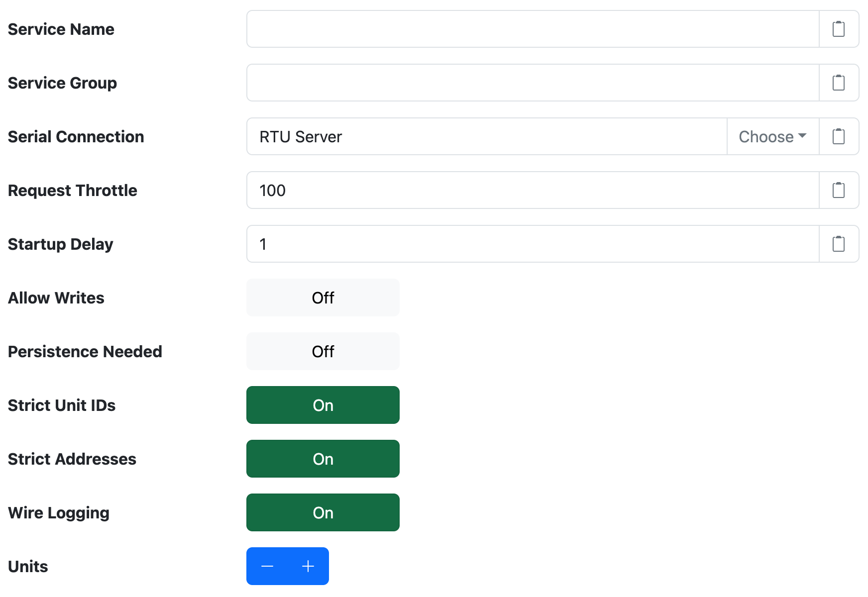Viewport: 868px width, 597px height.
Task: Enable the Allow Writes toggle
Action: (323, 298)
